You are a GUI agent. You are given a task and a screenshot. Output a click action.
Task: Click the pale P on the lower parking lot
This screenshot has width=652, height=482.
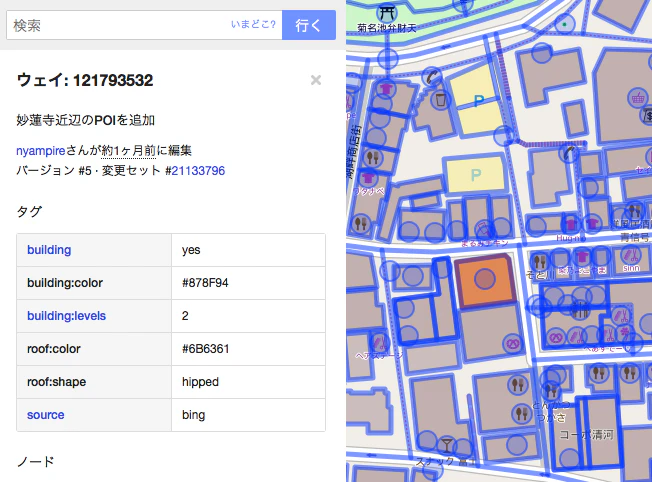point(476,175)
